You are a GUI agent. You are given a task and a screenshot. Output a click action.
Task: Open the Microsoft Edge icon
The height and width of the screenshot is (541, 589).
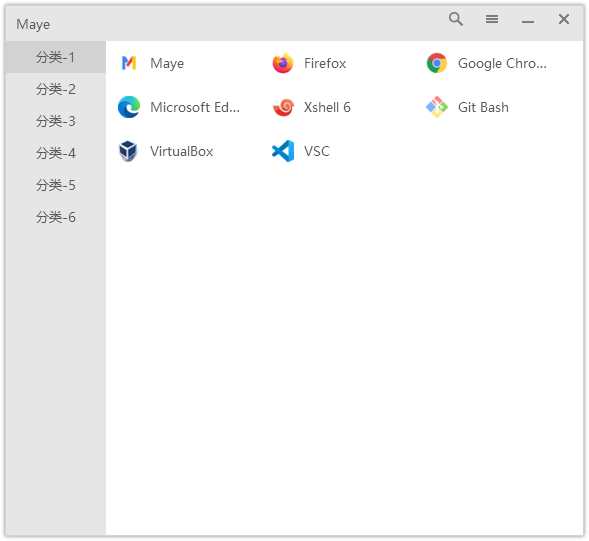tap(129, 107)
